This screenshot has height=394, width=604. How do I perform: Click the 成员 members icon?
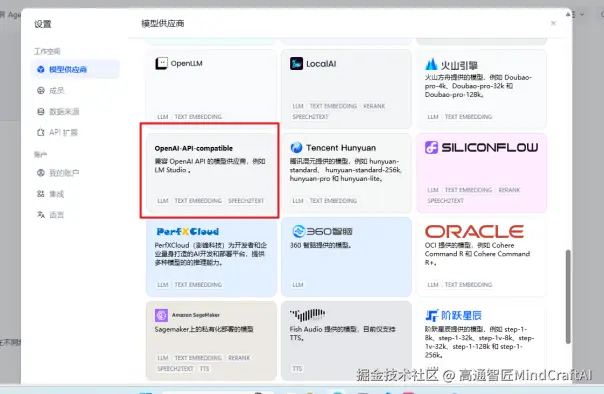tap(41, 91)
